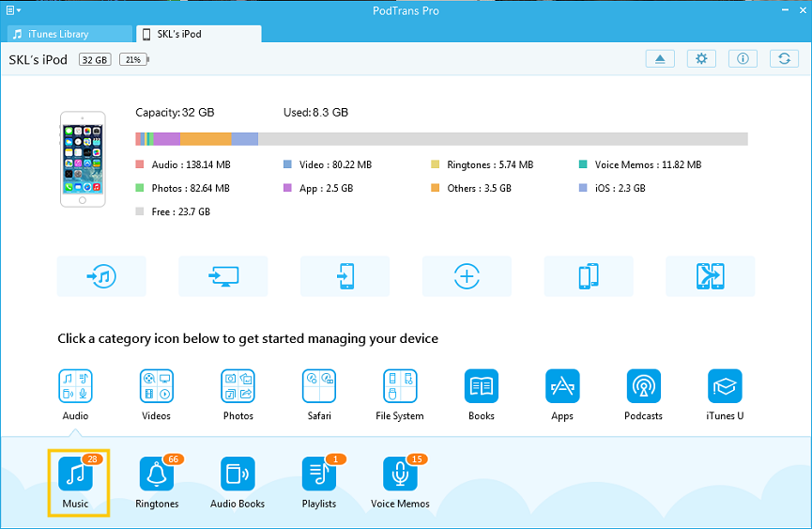The image size is (812, 529).
Task: Open the Podcasts category
Action: click(644, 386)
